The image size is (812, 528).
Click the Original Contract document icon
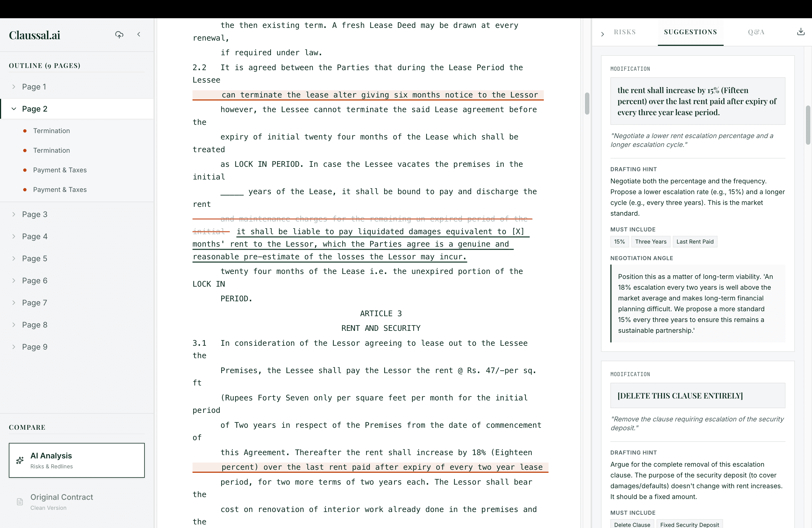pyautogui.click(x=20, y=501)
